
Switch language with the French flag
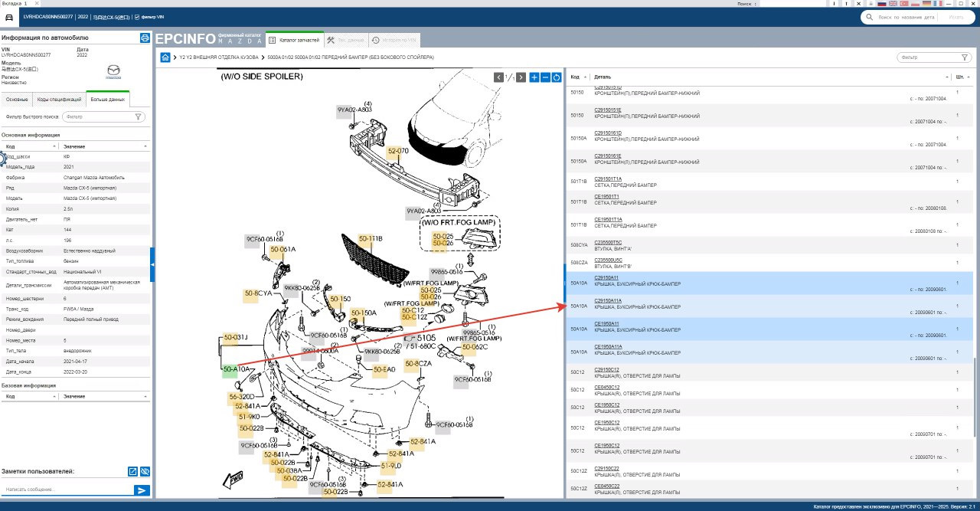(x=937, y=4)
